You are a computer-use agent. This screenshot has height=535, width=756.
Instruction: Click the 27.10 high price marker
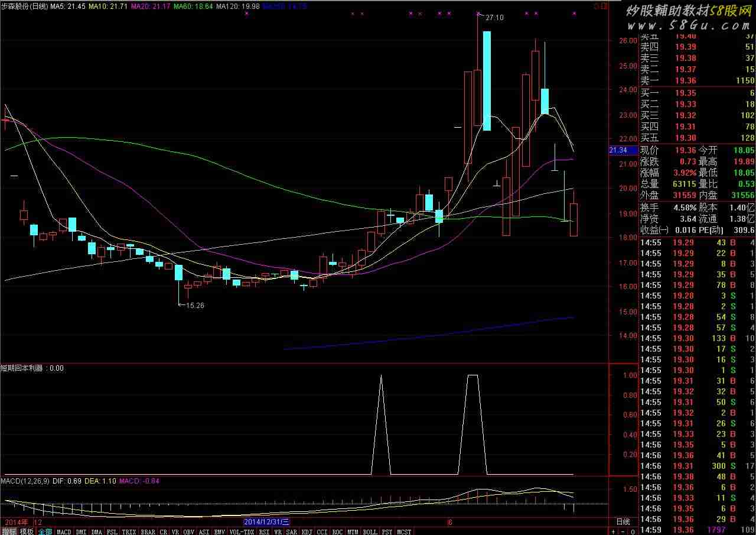pyautogui.click(x=494, y=18)
